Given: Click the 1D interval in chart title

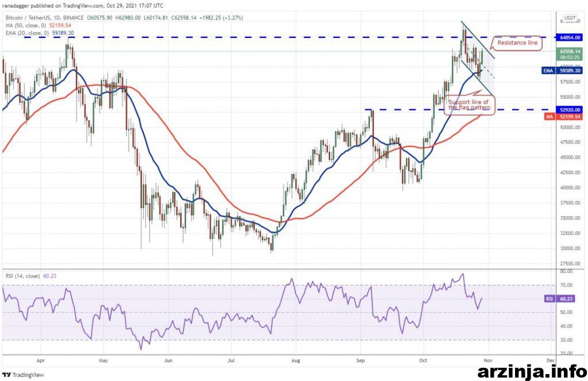Looking at the screenshot, I should pos(67,18).
